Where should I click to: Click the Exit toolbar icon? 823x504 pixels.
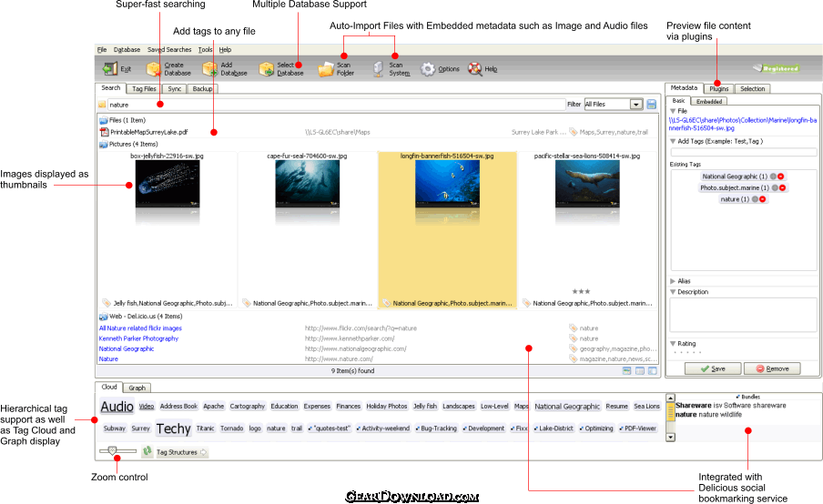point(109,69)
